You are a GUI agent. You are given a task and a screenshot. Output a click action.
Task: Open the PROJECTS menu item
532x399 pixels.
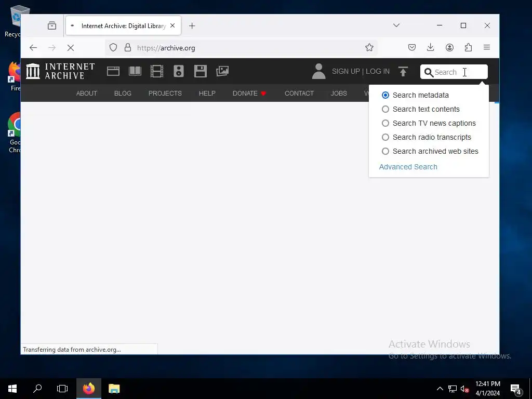click(x=165, y=94)
